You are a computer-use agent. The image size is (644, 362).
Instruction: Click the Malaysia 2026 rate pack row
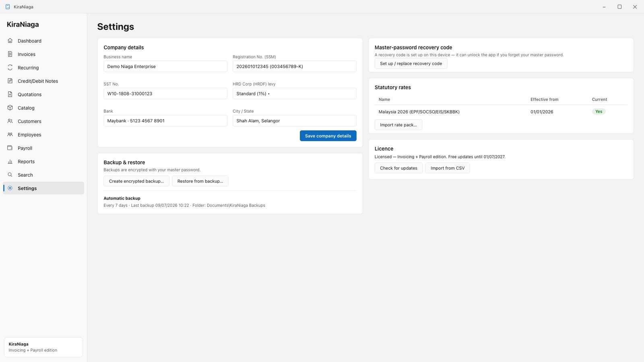pyautogui.click(x=501, y=112)
